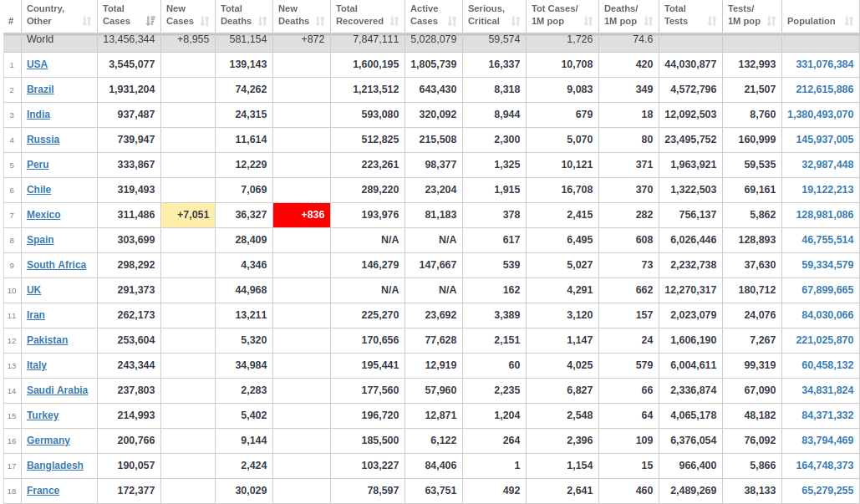Click the Total Cases sort icon
The height and width of the screenshot is (504, 860).
click(150, 22)
